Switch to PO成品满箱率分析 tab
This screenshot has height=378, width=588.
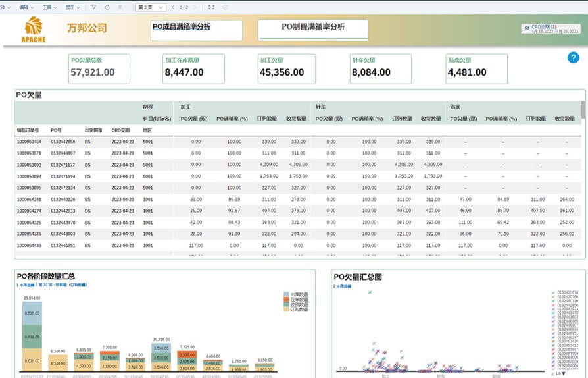[197, 30]
